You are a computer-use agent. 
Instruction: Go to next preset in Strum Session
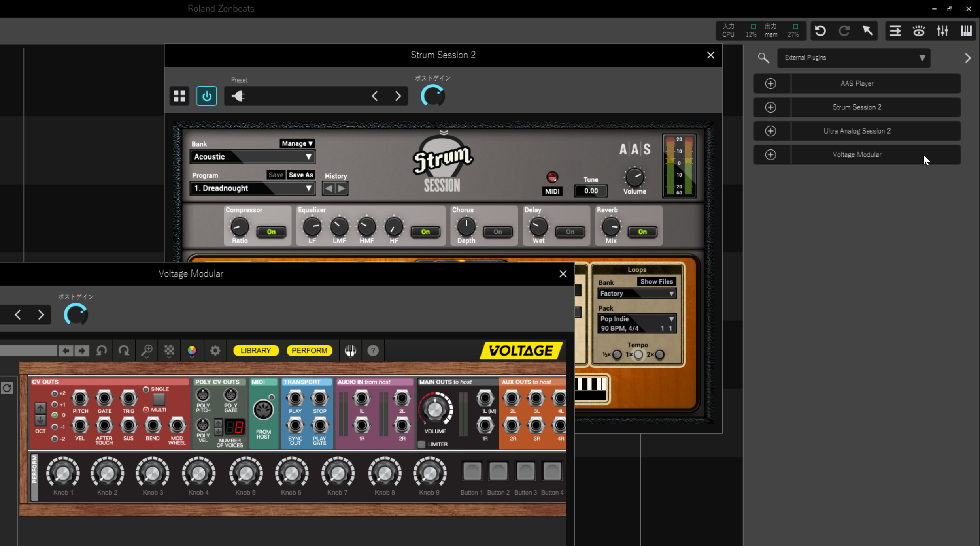click(x=398, y=96)
